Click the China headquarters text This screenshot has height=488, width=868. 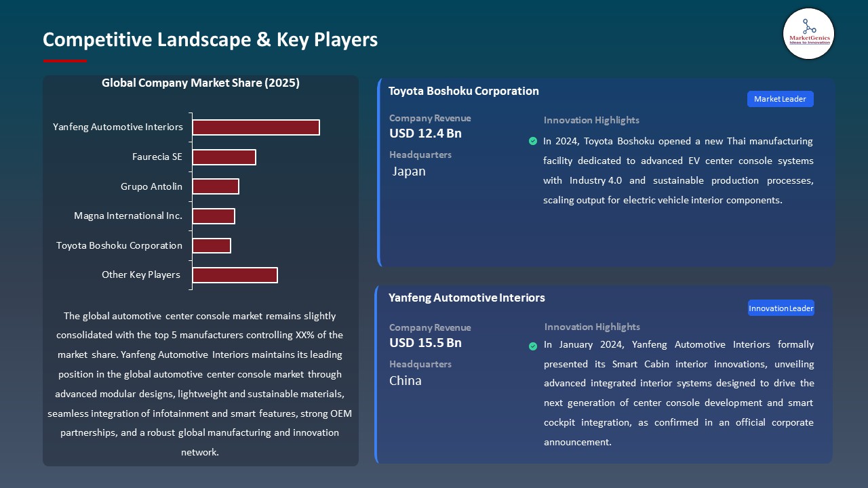(x=406, y=381)
